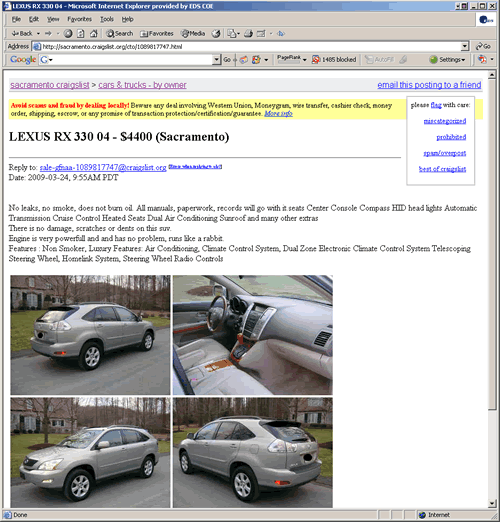The height and width of the screenshot is (523, 500).
Task: Toggle the popup blocker showing 1485 blocked
Action: coord(334,60)
